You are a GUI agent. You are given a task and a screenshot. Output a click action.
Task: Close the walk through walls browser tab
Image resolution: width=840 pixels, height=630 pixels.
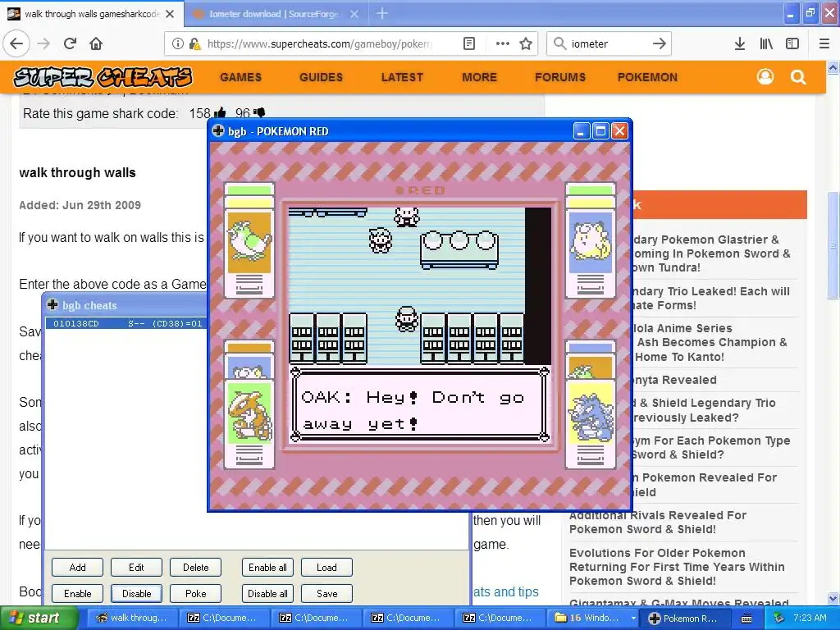click(x=170, y=14)
